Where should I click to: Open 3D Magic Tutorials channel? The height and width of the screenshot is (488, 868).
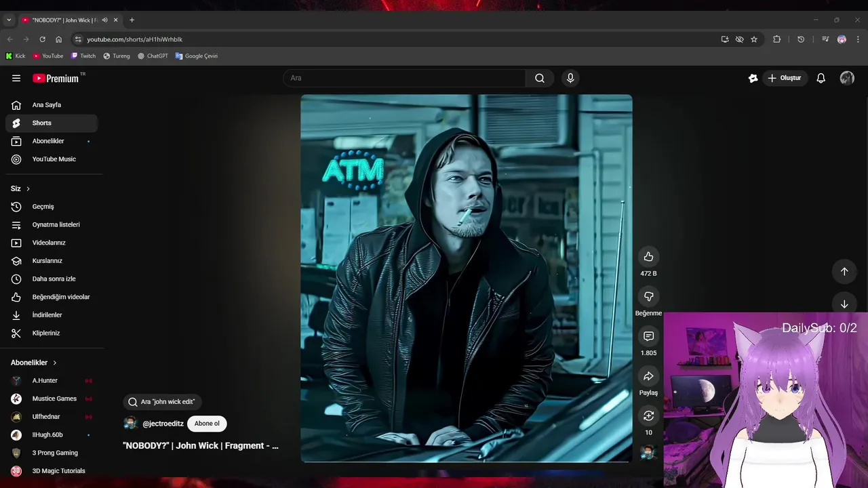click(52, 471)
